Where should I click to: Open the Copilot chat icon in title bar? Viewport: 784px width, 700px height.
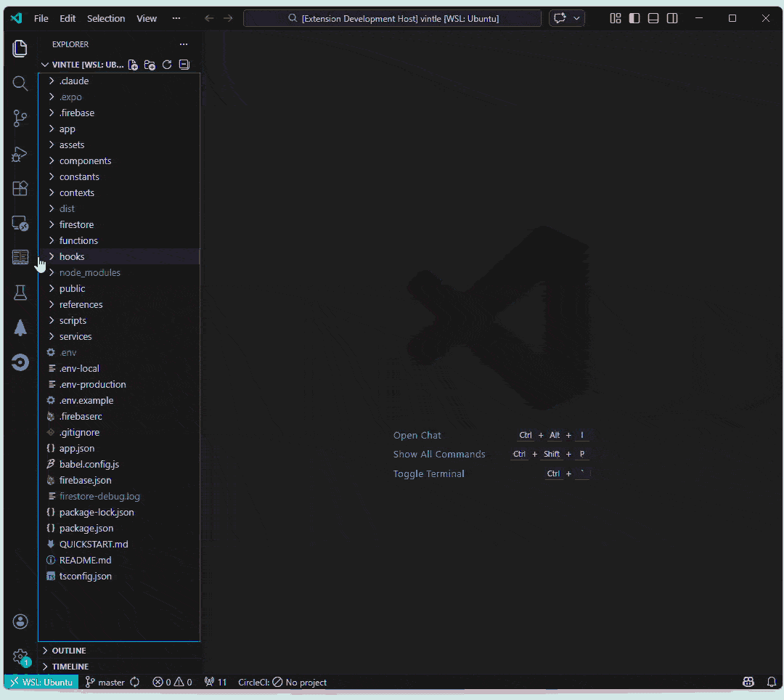(560, 18)
